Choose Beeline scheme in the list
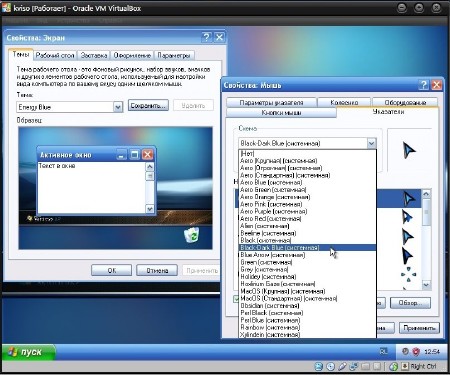450x375 pixels. click(307, 233)
